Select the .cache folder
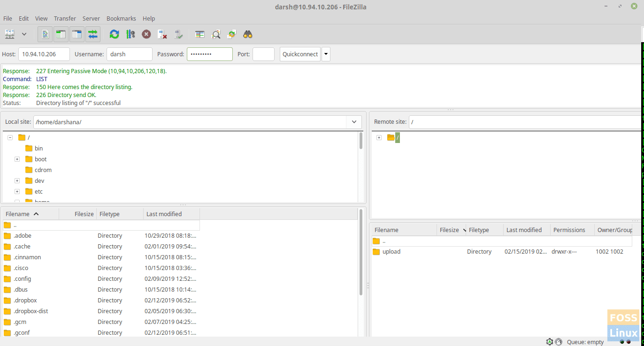 point(101,247)
